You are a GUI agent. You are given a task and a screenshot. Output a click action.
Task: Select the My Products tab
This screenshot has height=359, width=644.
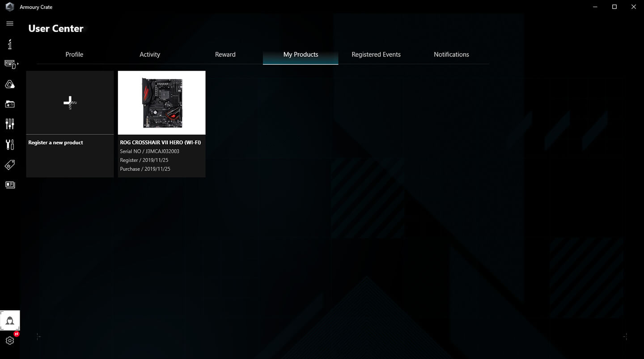pos(301,55)
